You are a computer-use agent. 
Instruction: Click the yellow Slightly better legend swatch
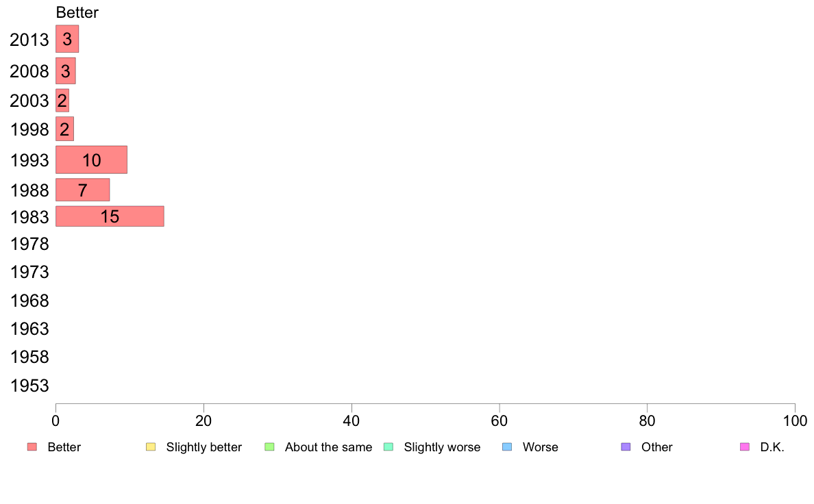coord(151,447)
